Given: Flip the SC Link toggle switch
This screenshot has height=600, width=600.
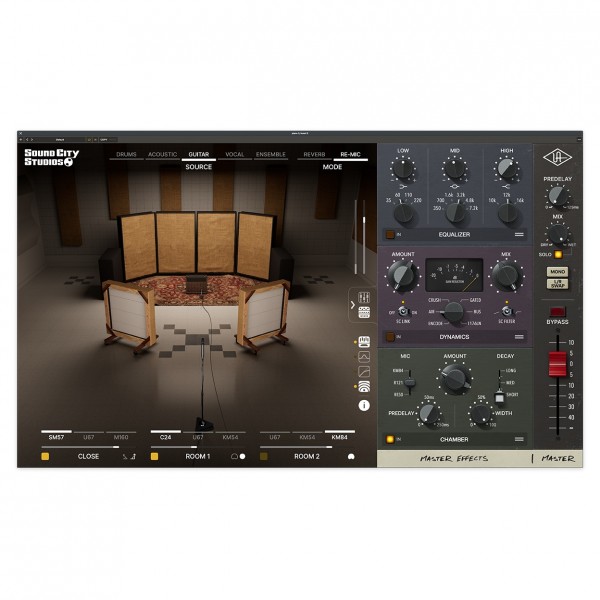Looking at the screenshot, I should coord(403,311).
